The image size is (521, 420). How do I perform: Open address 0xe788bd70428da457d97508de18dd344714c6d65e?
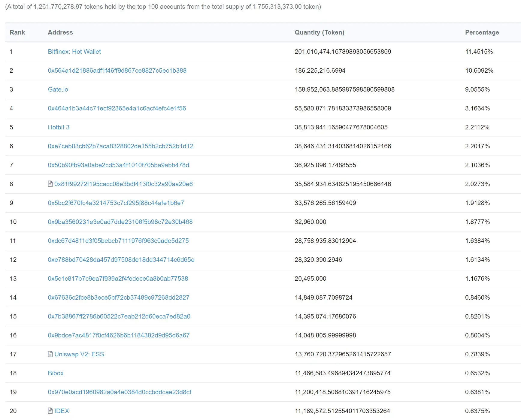(x=121, y=260)
